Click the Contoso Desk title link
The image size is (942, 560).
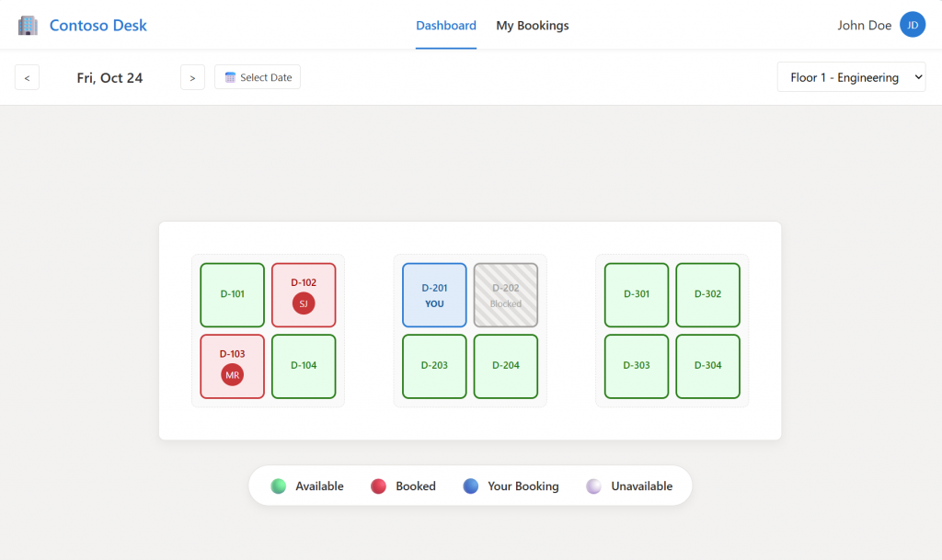tap(98, 26)
